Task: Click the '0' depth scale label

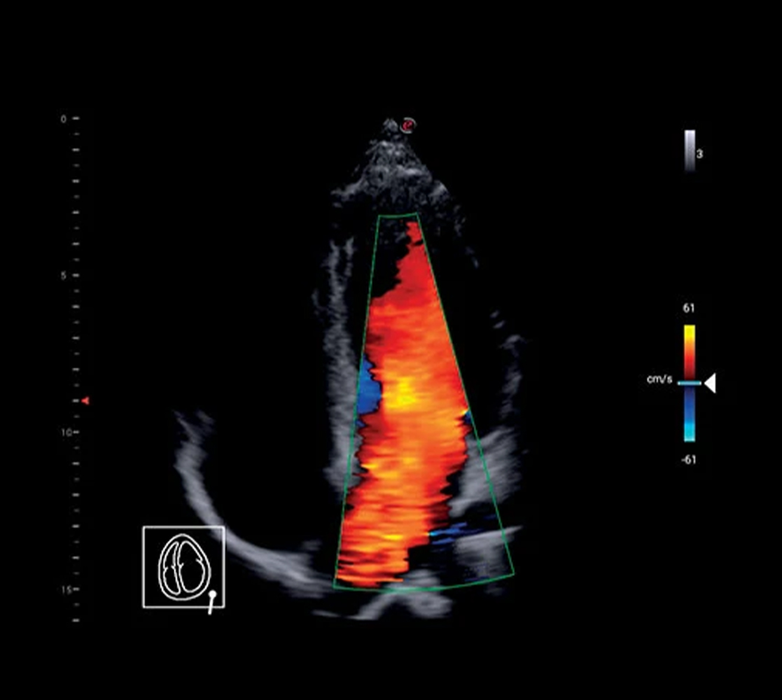Action: 63,119
